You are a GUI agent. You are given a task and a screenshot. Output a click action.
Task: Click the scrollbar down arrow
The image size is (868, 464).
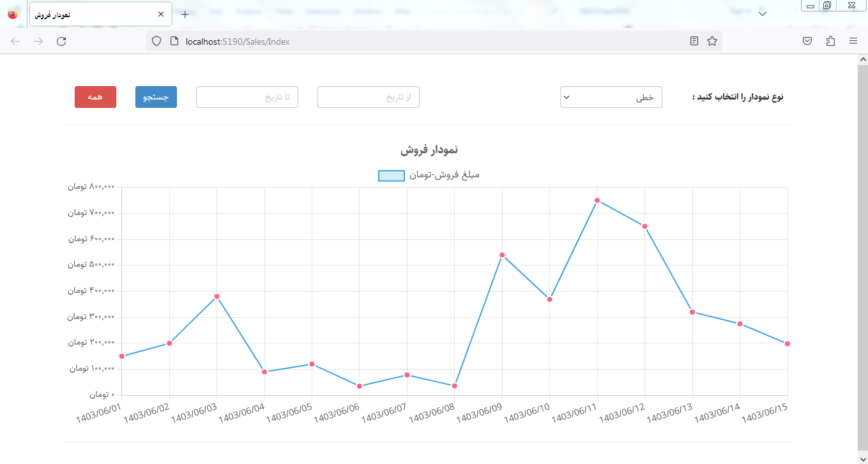(x=862, y=458)
